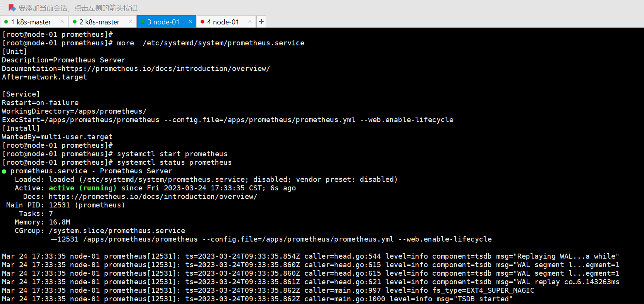Click the 'Tasks: 7' line
Screen dimensions: 644x304
click(36, 214)
